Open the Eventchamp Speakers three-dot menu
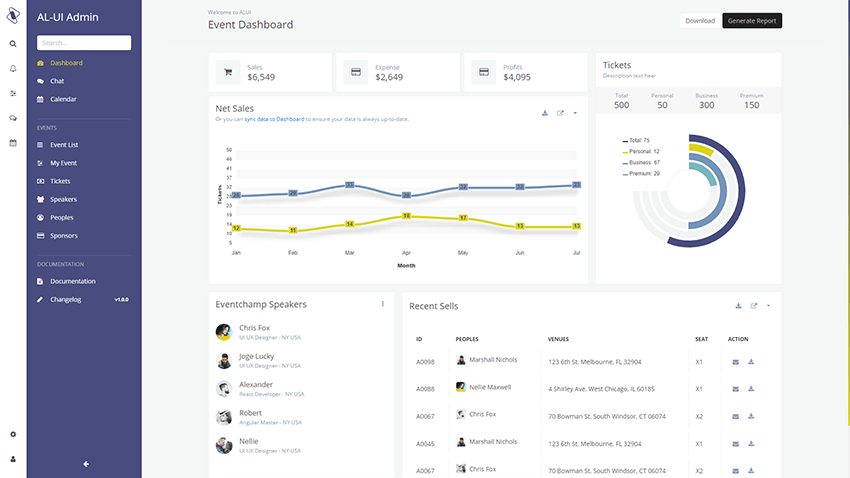850x478 pixels. point(383,304)
